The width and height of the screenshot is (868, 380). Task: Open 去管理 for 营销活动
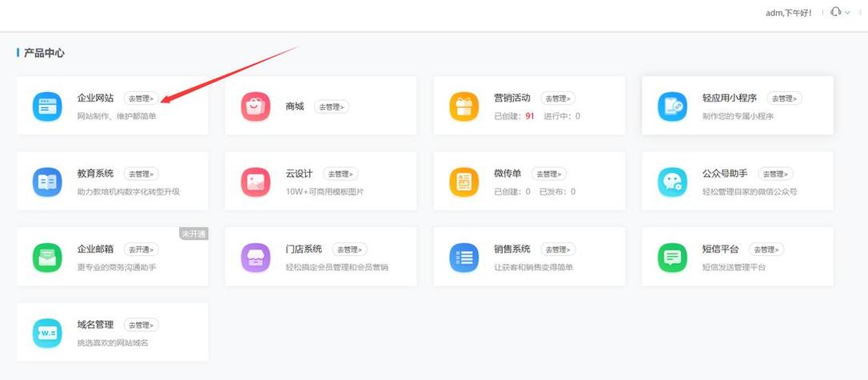click(x=558, y=98)
